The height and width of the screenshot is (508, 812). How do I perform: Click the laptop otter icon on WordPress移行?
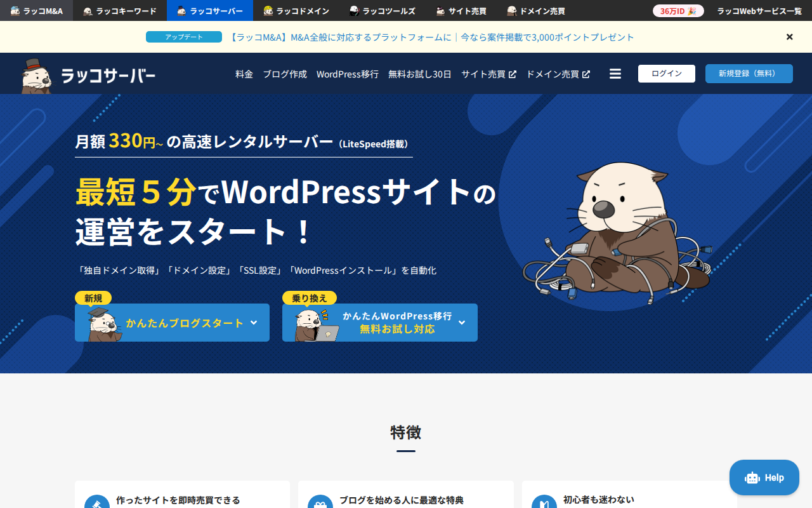(x=316, y=324)
